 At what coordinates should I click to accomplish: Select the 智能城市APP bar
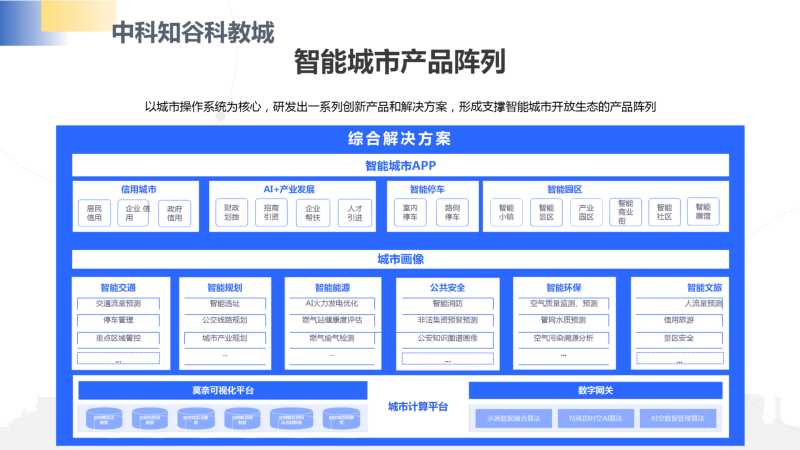click(x=401, y=165)
